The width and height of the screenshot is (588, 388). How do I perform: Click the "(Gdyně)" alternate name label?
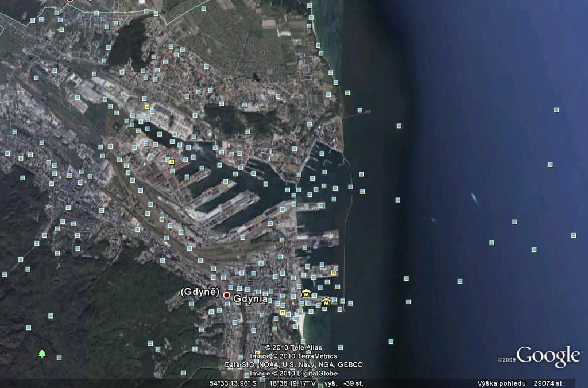pyautogui.click(x=200, y=292)
